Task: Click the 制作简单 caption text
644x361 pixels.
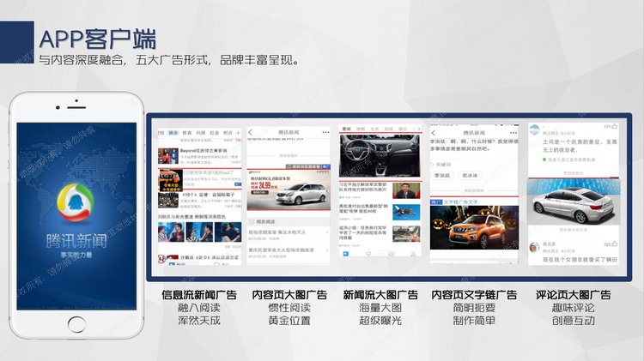Action: click(474, 321)
